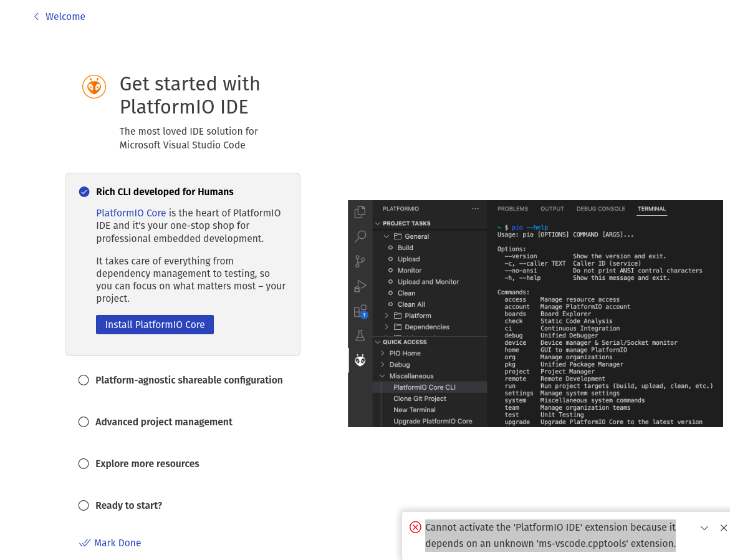Click the red error icon in notification

point(415,528)
